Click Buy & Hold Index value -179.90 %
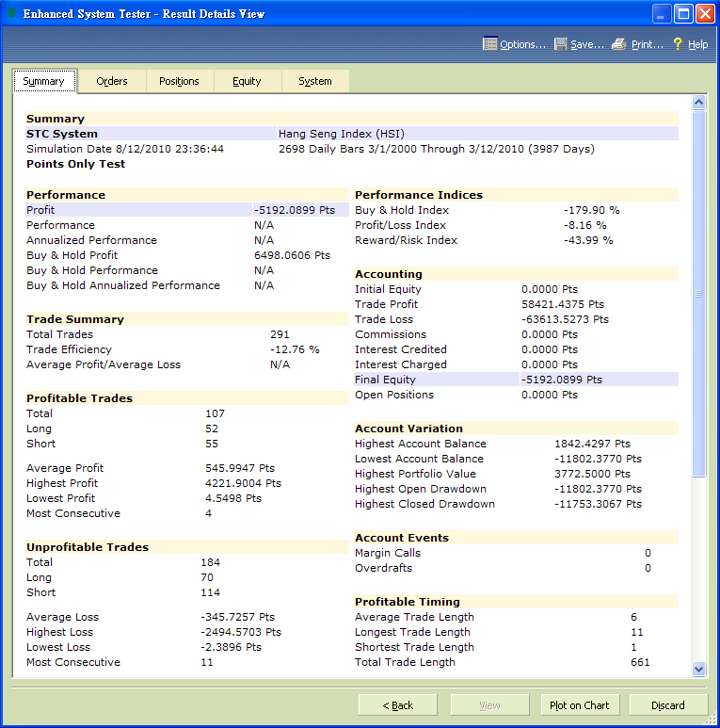Viewport: 720px width, 728px height. (x=592, y=210)
